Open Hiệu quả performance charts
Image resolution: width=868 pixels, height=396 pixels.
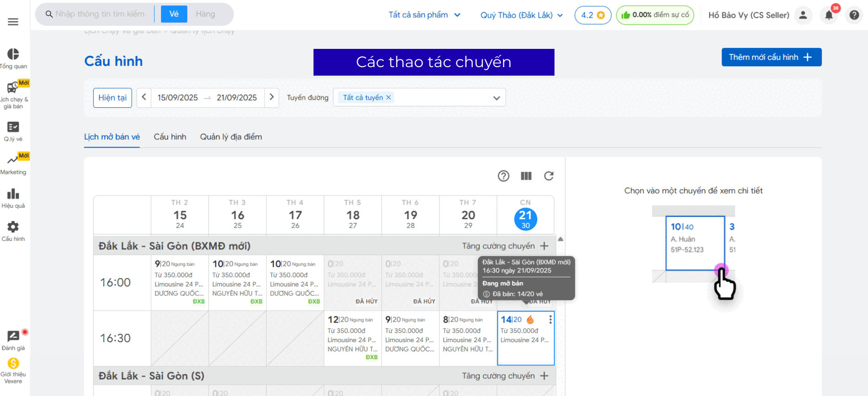point(13,198)
